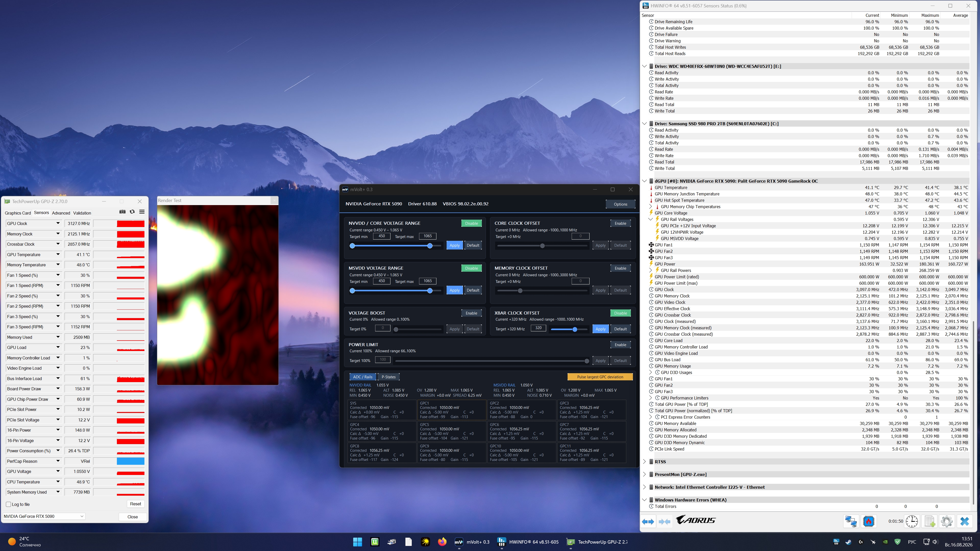Expand GPU Memory Chip Temperatures in HWiNFO
Image resolution: width=980 pixels, height=551 pixels.
651,206
